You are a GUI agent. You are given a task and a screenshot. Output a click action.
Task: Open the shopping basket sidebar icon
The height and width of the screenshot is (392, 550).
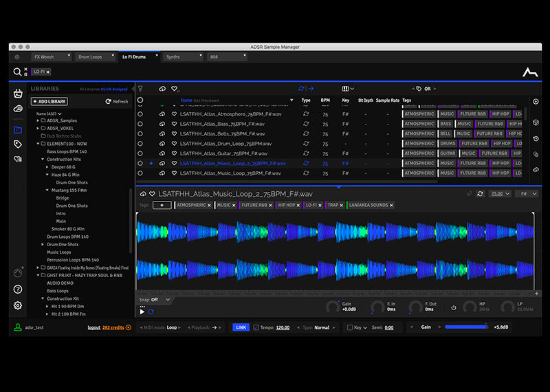[x=18, y=94]
